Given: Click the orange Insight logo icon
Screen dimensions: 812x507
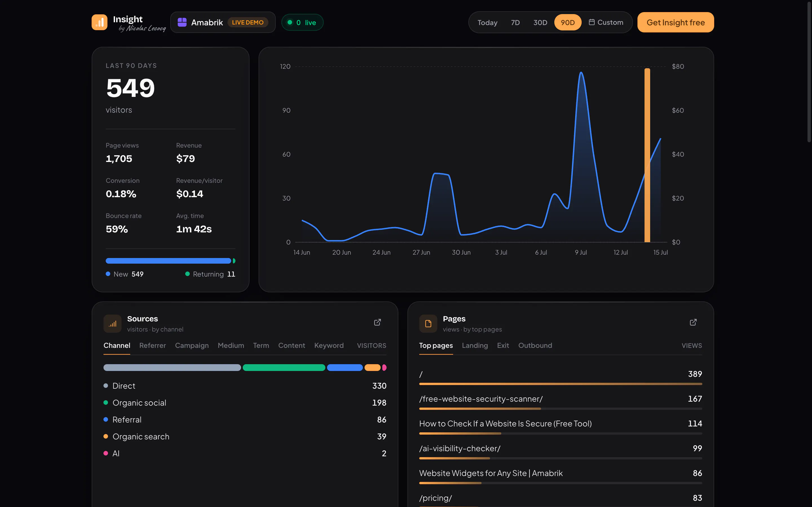Looking at the screenshot, I should point(99,22).
